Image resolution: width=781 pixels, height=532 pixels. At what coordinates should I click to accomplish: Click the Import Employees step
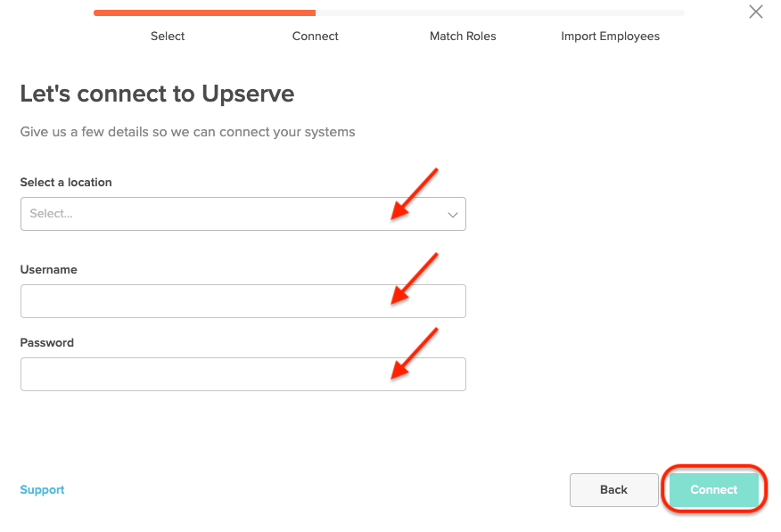coord(610,36)
